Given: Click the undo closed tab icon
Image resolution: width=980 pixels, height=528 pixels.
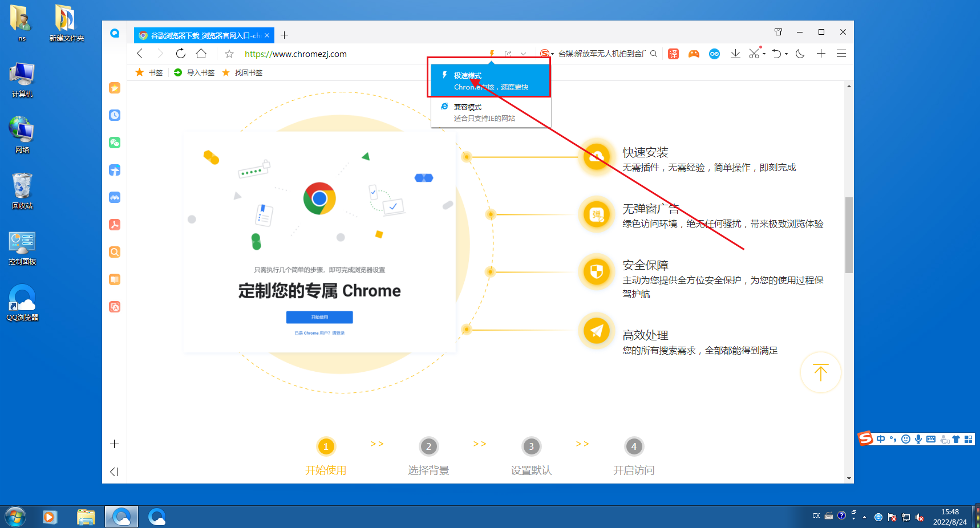Looking at the screenshot, I should coord(776,54).
